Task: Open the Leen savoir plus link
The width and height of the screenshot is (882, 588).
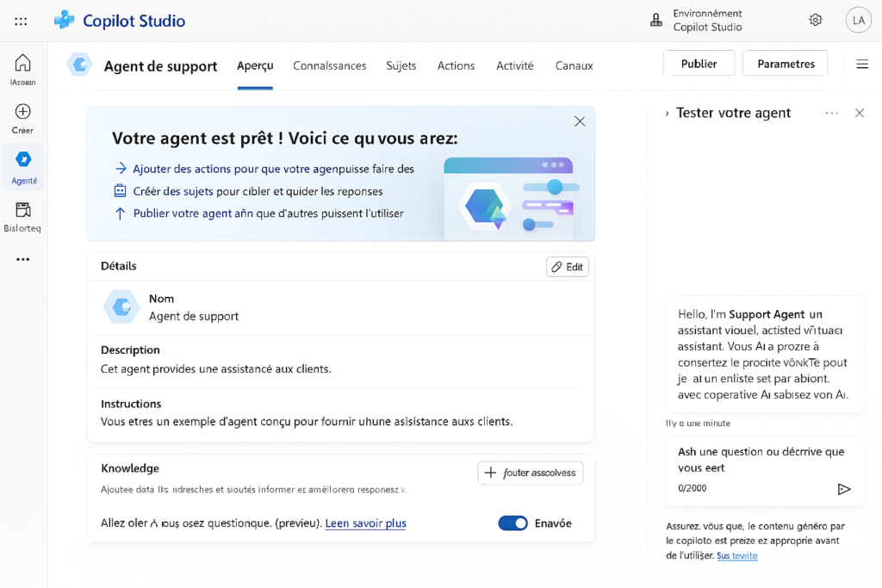Action: click(x=365, y=523)
